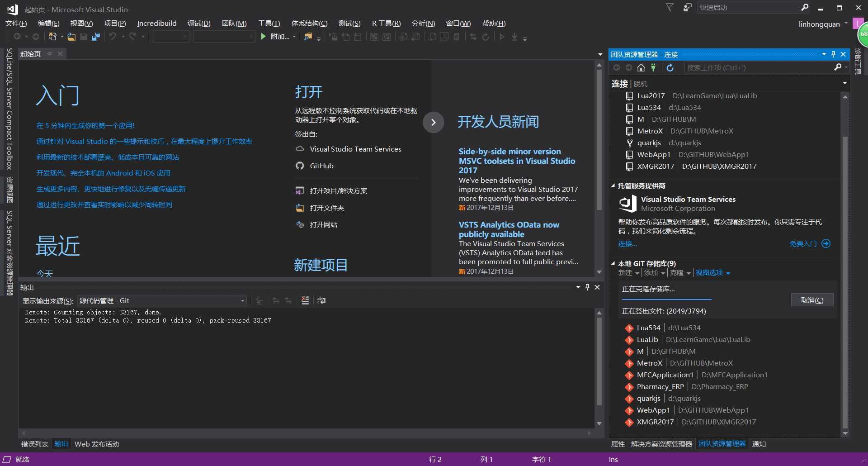Click the Open Project/Solution icon
This screenshot has height=466, width=868.
coord(300,190)
